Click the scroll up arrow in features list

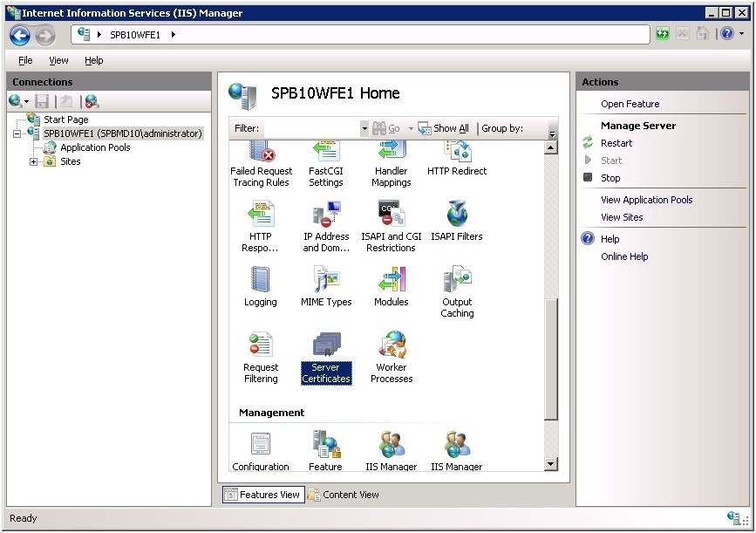point(550,147)
